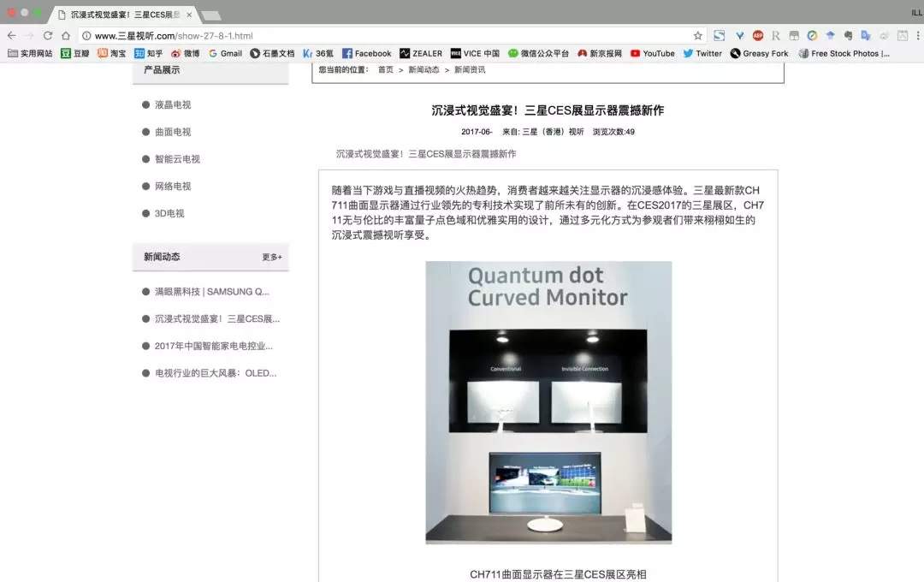Open the 微信公众平台 bookmark

click(539, 53)
